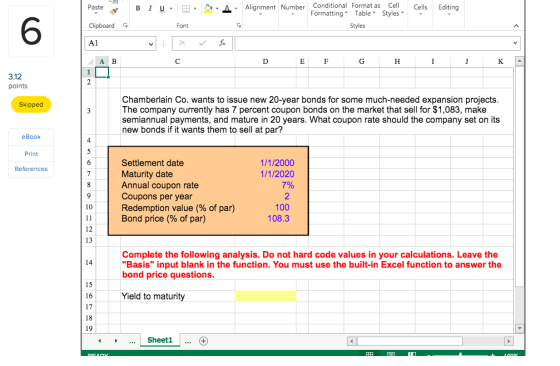Click the ellipsis right of Sheet1
Viewport: 560px width, 366px height.
(x=188, y=341)
